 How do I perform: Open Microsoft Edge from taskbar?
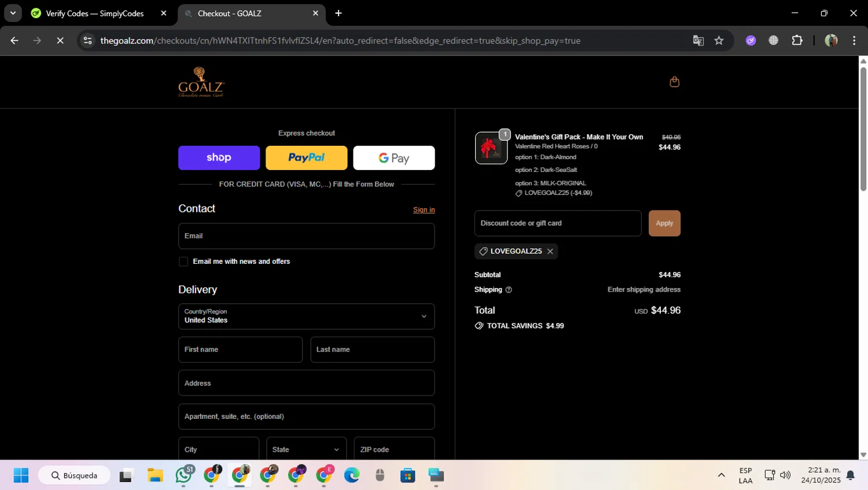coord(352,476)
